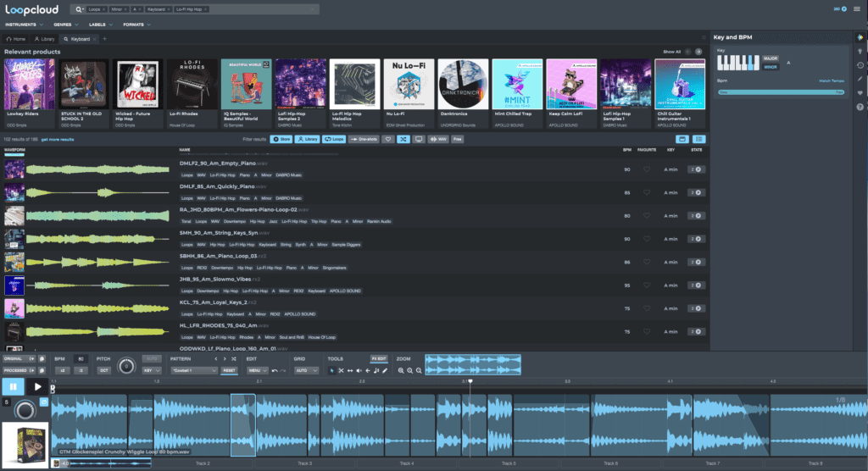Select the reverse left-arrow tool
This screenshot has width=868, height=471.
[x=368, y=371]
